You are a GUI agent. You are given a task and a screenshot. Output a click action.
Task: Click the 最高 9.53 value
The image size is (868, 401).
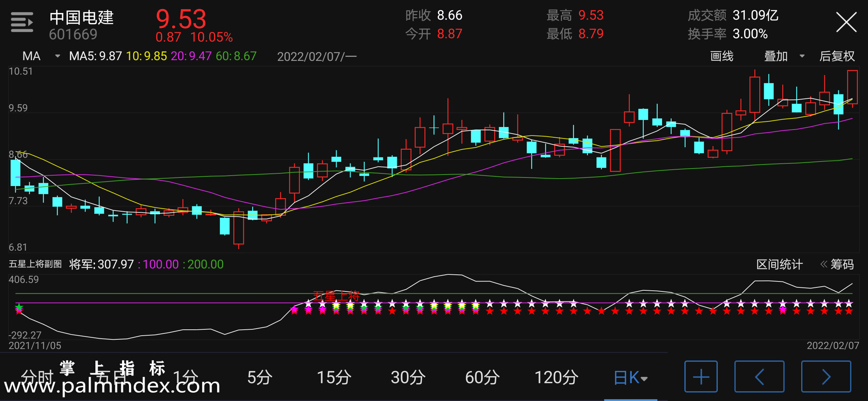click(x=575, y=15)
